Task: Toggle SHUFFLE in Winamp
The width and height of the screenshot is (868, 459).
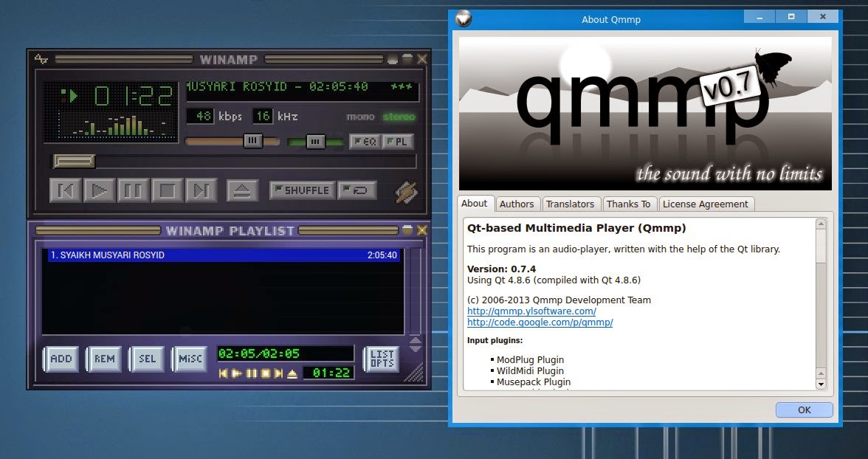Action: [x=303, y=190]
